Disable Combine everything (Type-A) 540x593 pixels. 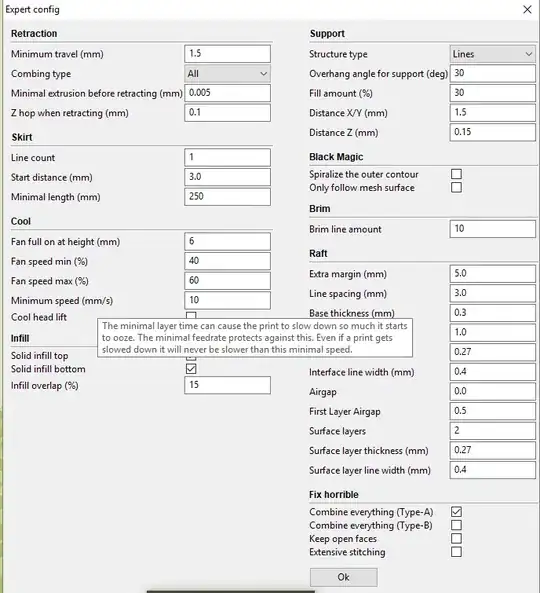(456, 512)
